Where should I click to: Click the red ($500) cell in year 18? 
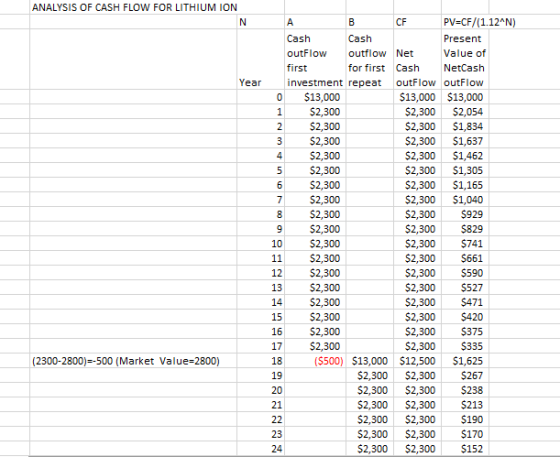(x=315, y=361)
